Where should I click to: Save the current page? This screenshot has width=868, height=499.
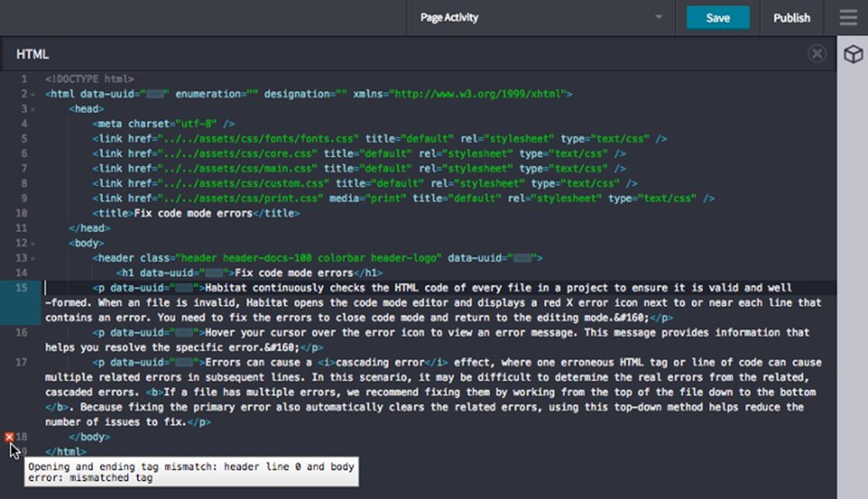click(717, 17)
